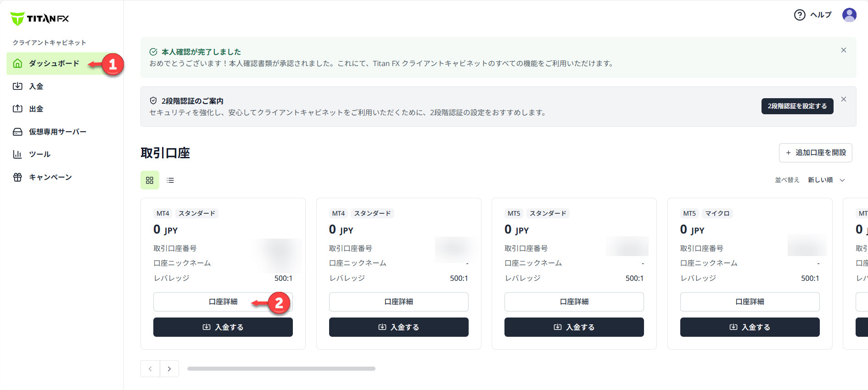Open 仮想専用サーバー in the sidebar
This screenshot has width=868, height=390.
tap(57, 132)
